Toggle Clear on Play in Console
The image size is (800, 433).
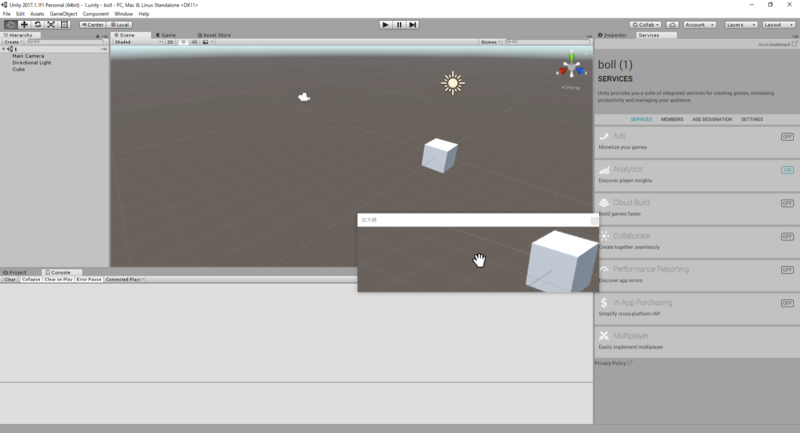pos(58,279)
